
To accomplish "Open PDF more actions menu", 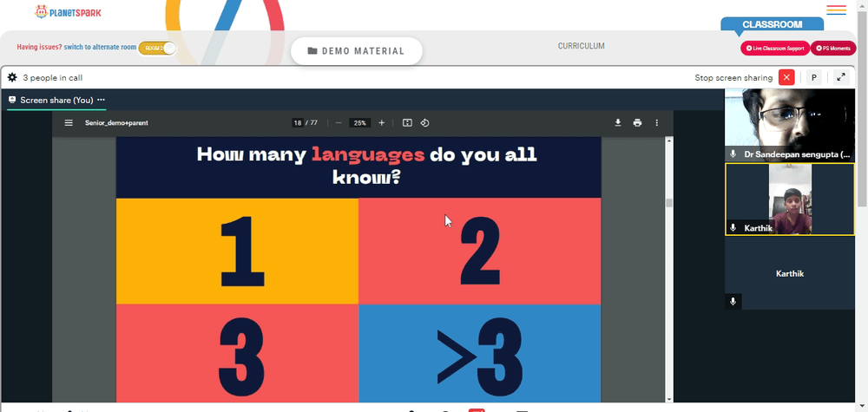I will (656, 123).
